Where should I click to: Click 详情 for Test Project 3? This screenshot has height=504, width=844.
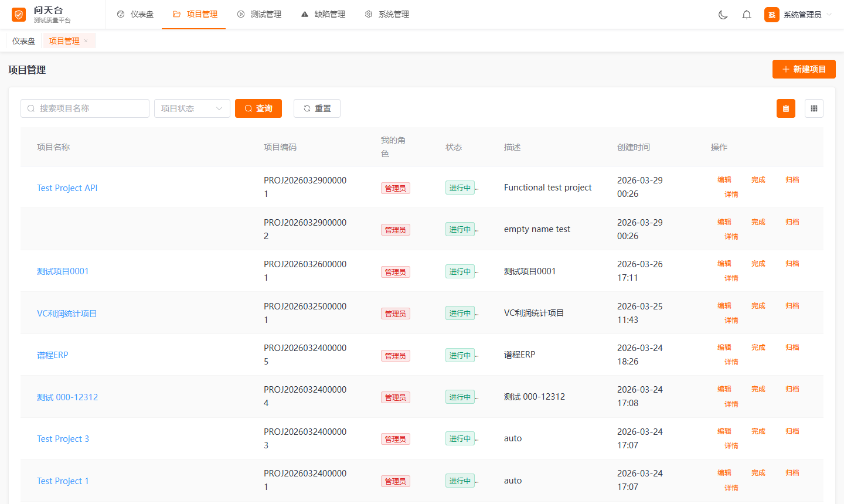[x=731, y=446]
